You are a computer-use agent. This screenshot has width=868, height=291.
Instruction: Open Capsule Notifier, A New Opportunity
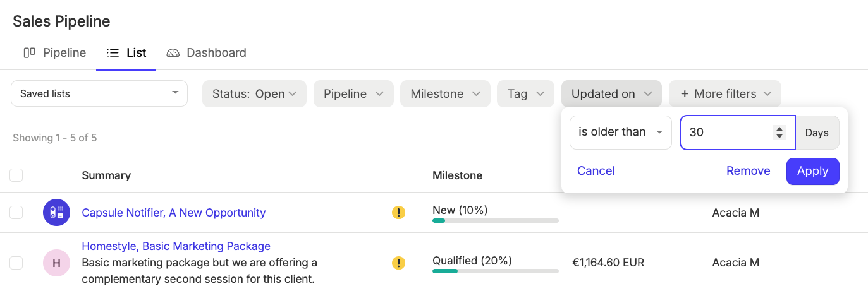pos(174,213)
